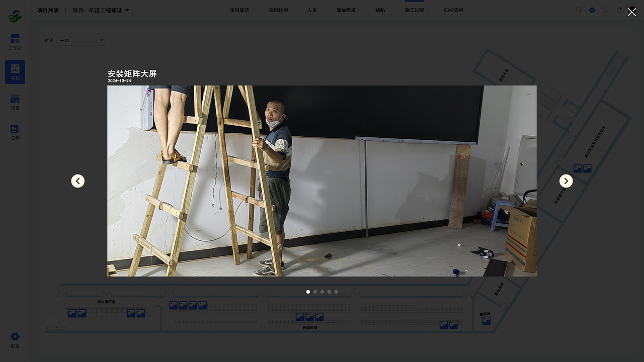Open 工作台 in the sidebar
Screen dimensions: 644x362
[15, 42]
